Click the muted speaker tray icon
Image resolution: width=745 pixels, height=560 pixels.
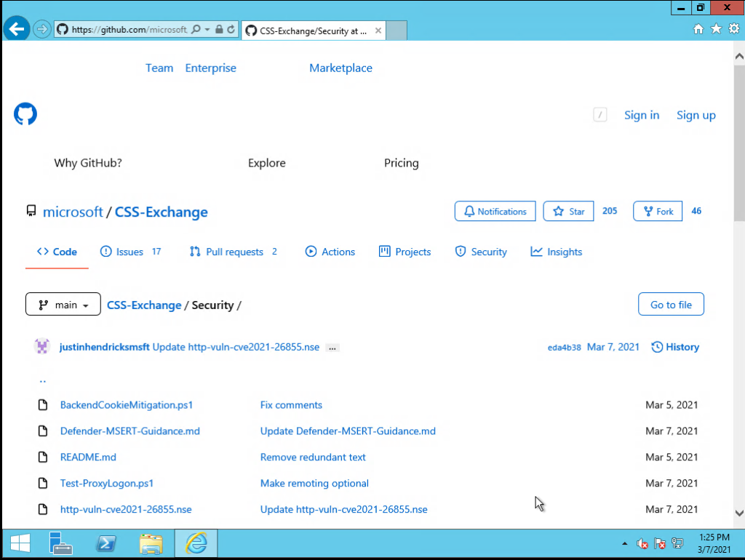coord(642,543)
